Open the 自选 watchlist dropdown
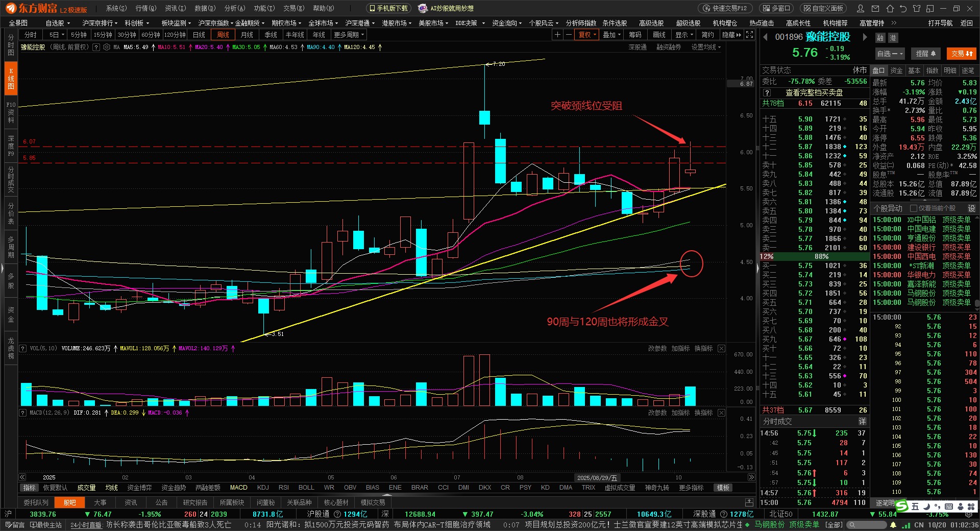The width and height of the screenshot is (980, 531). pos(889,54)
